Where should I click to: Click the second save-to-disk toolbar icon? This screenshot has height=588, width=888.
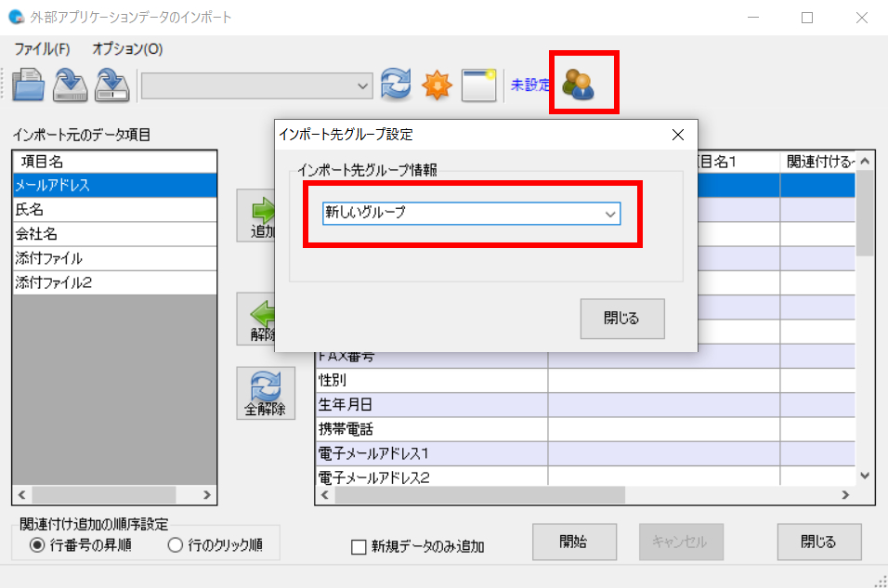point(112,85)
